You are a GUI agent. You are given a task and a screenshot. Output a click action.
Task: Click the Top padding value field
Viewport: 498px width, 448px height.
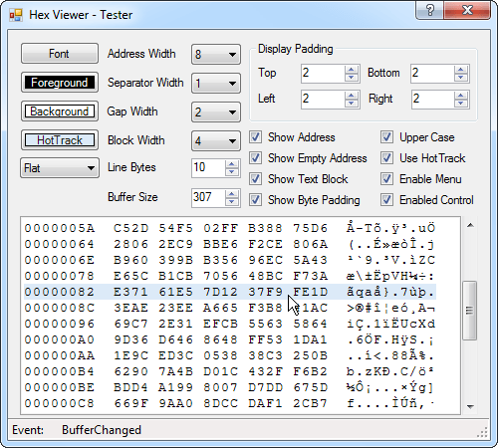pyautogui.click(x=323, y=73)
